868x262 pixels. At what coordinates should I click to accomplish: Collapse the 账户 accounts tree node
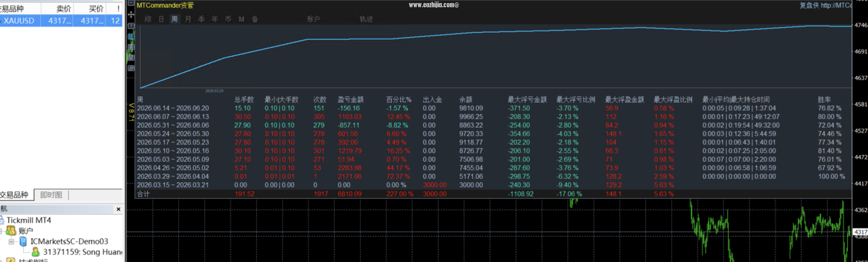[1, 231]
